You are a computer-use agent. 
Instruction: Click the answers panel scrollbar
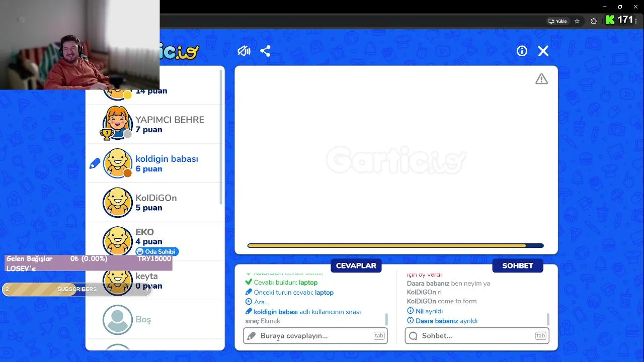point(386,319)
